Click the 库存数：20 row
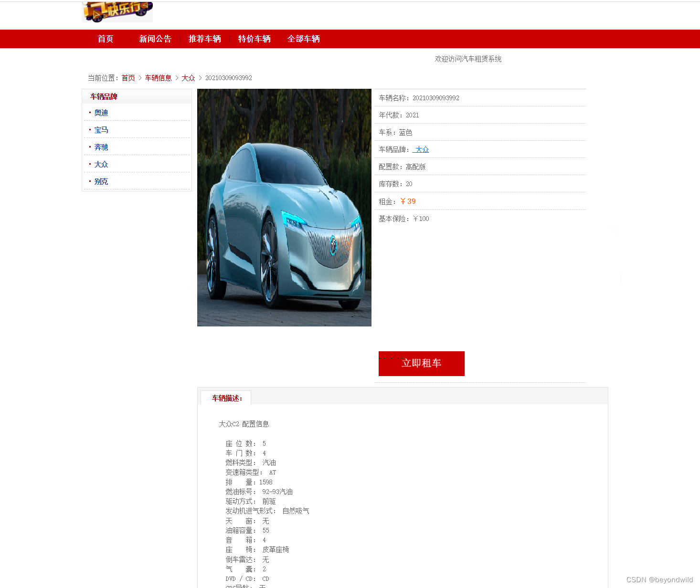This screenshot has width=700, height=588. point(480,184)
